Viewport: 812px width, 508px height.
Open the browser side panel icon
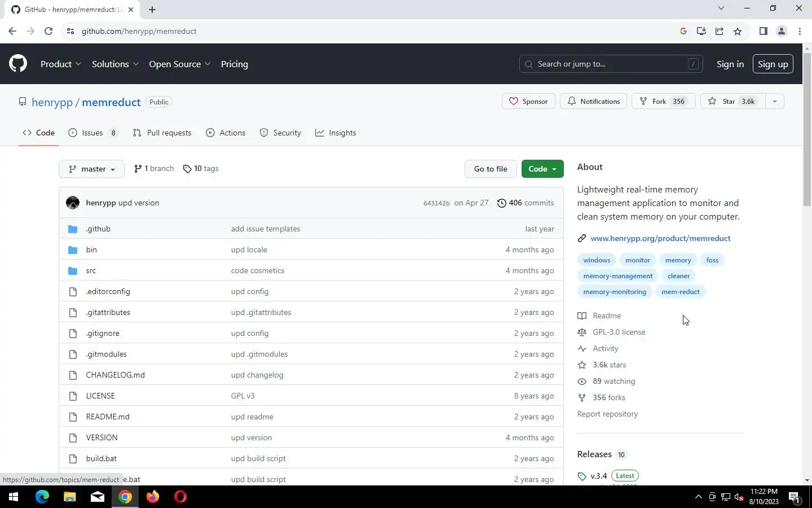[x=764, y=31]
